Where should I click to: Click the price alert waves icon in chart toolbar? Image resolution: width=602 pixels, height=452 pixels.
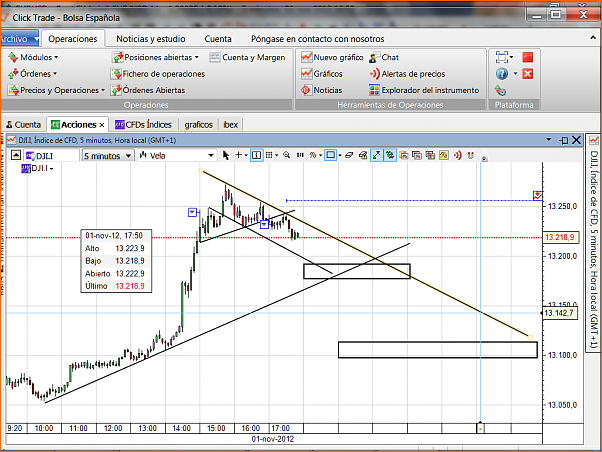[457, 155]
